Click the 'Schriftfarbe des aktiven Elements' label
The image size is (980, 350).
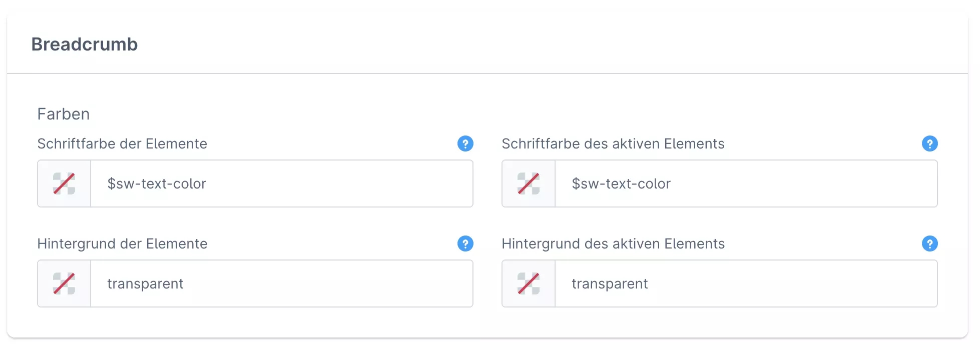tap(613, 144)
